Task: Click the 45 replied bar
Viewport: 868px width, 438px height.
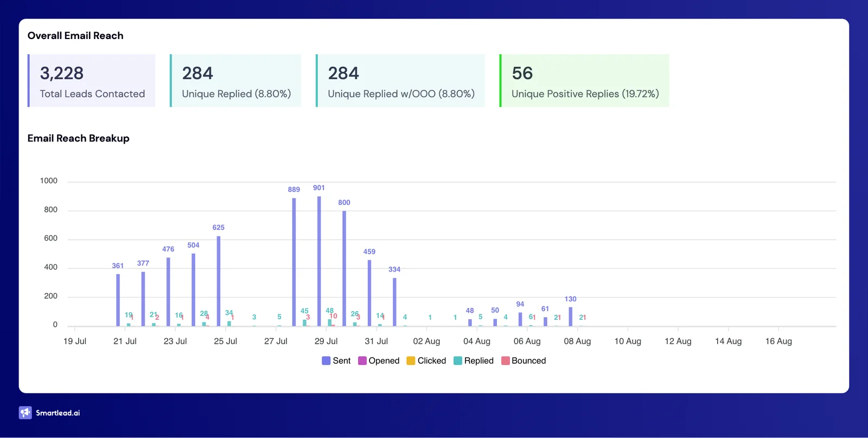Action: [304, 323]
